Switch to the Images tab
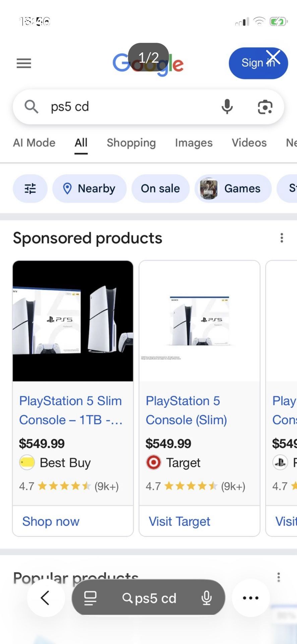 click(193, 143)
